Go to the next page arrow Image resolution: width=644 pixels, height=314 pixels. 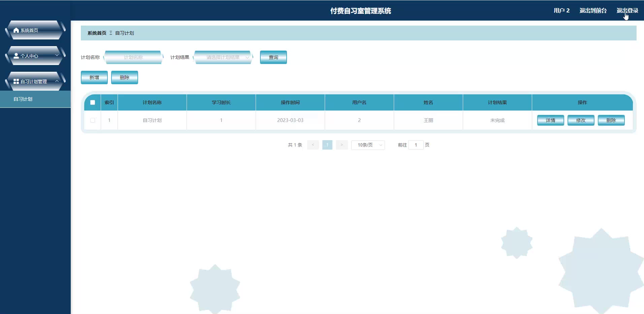342,145
